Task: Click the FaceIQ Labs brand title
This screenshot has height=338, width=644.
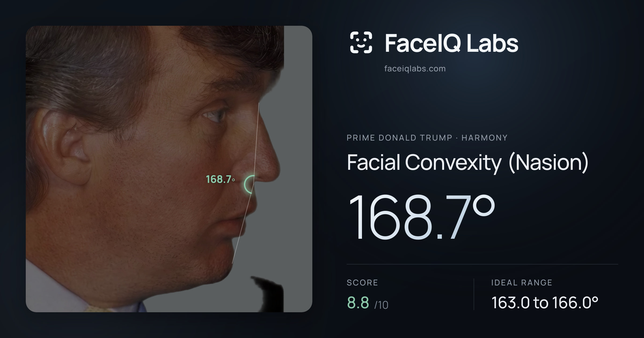Action: 451,43
